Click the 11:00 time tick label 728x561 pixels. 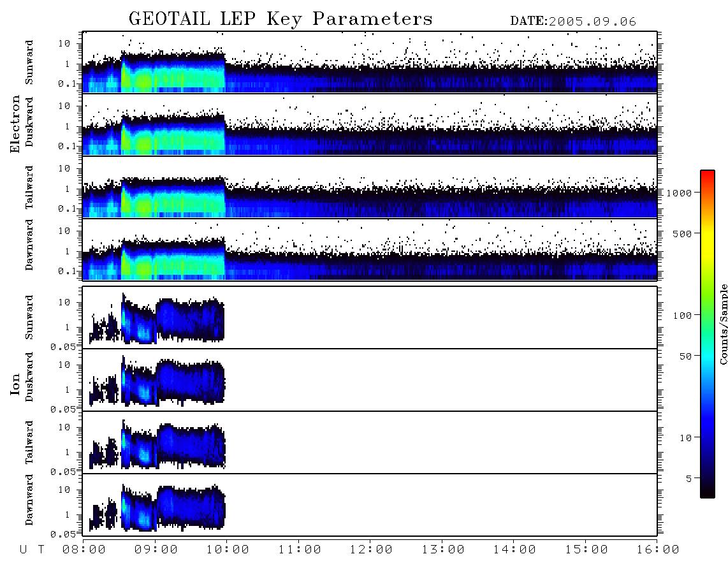point(300,550)
